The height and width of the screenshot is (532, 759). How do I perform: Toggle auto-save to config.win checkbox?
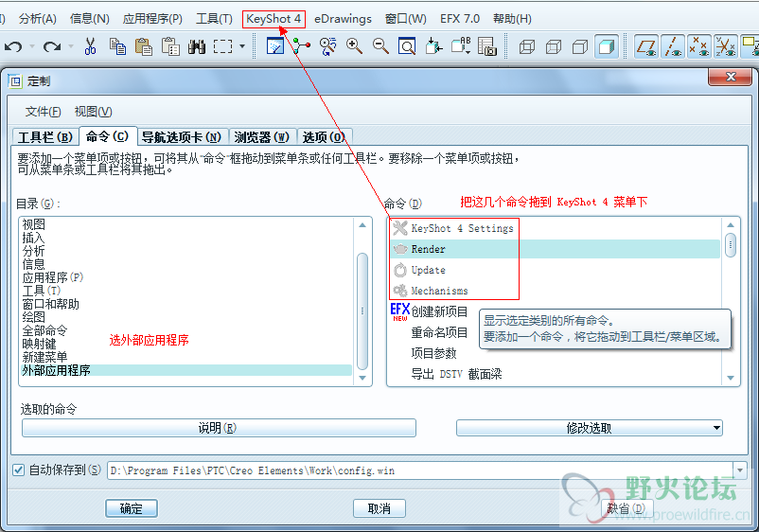(18, 470)
